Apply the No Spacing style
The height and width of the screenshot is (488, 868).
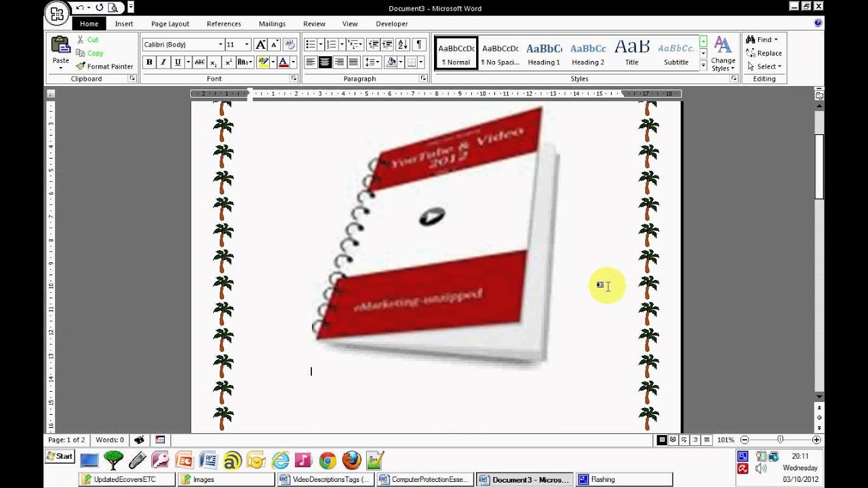(500, 54)
